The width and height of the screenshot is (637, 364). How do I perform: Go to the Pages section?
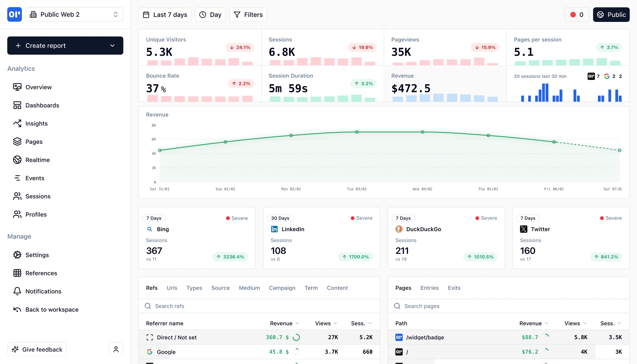(34, 141)
